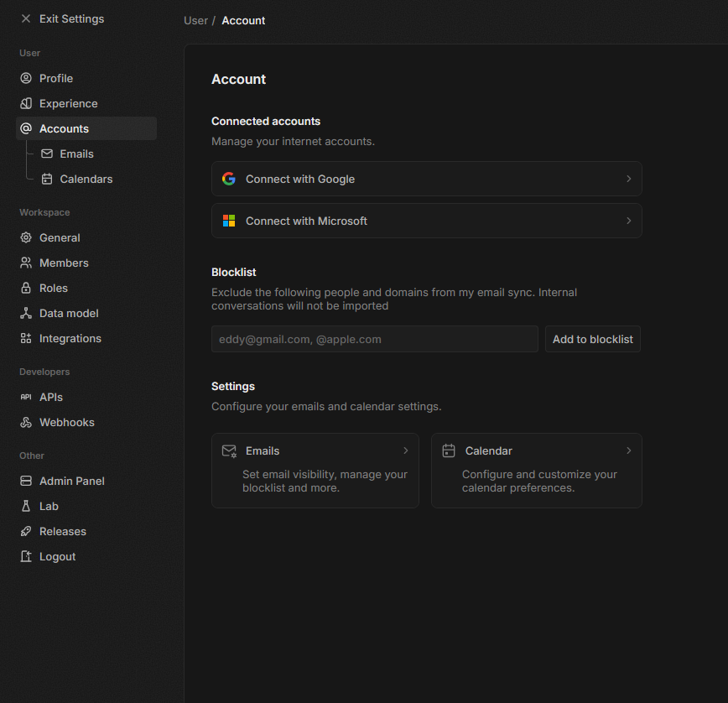Go to Integrations settings
728x703 pixels.
click(86, 338)
